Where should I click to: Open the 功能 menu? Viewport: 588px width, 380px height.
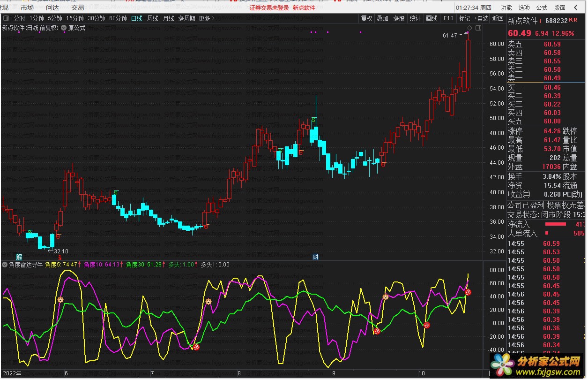tap(506, 8)
